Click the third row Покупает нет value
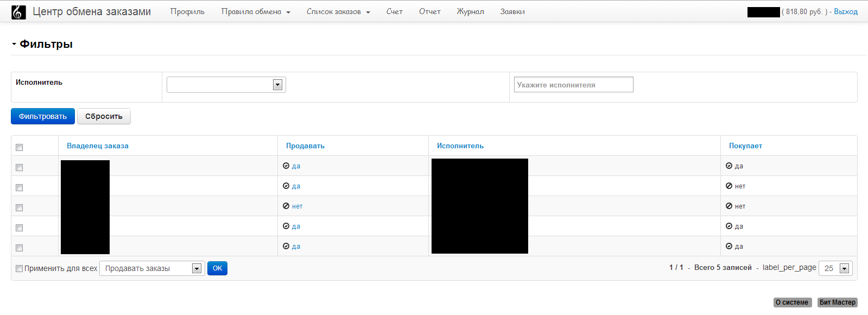The width and height of the screenshot is (868, 315). click(x=740, y=206)
